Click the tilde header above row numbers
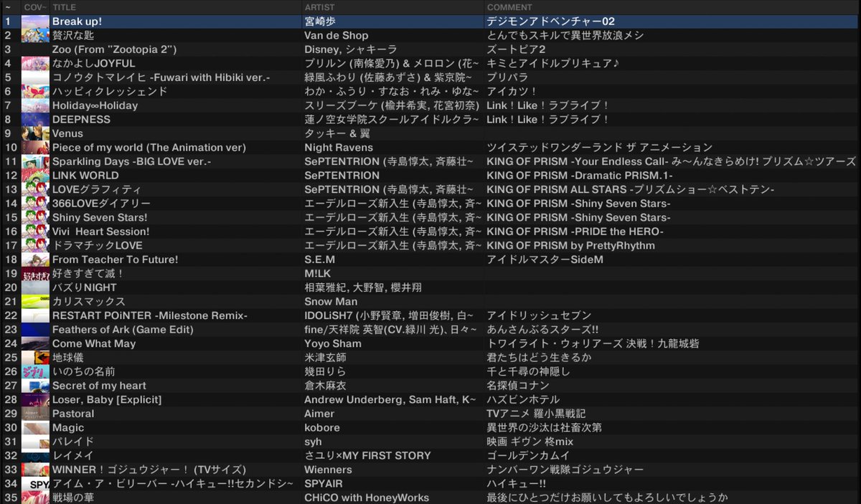 [7, 7]
